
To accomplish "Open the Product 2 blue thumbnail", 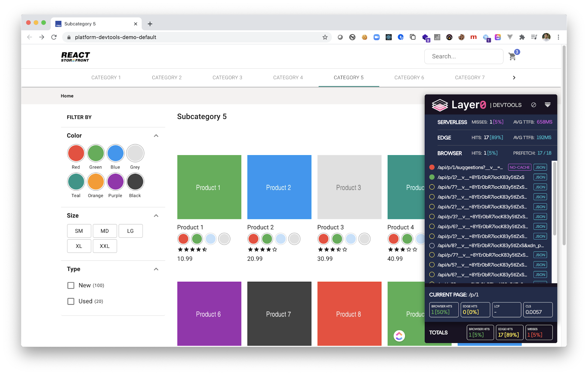I will [x=279, y=187].
